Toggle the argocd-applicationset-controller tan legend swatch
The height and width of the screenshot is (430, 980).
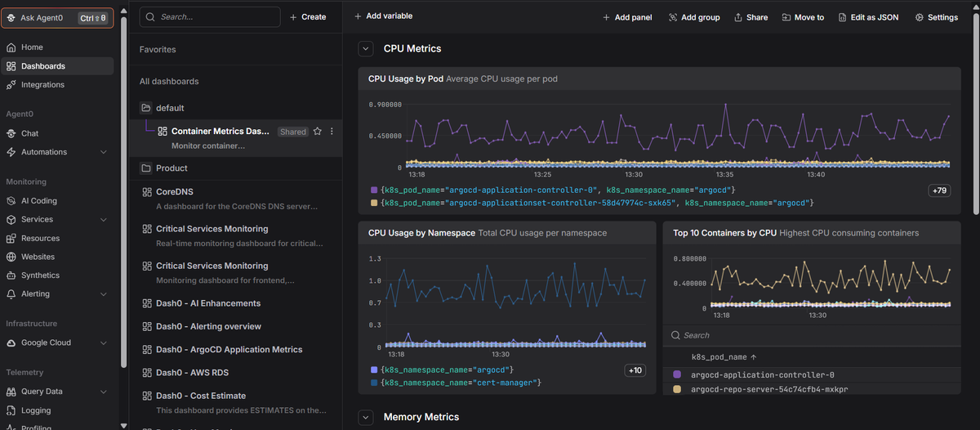pos(374,203)
